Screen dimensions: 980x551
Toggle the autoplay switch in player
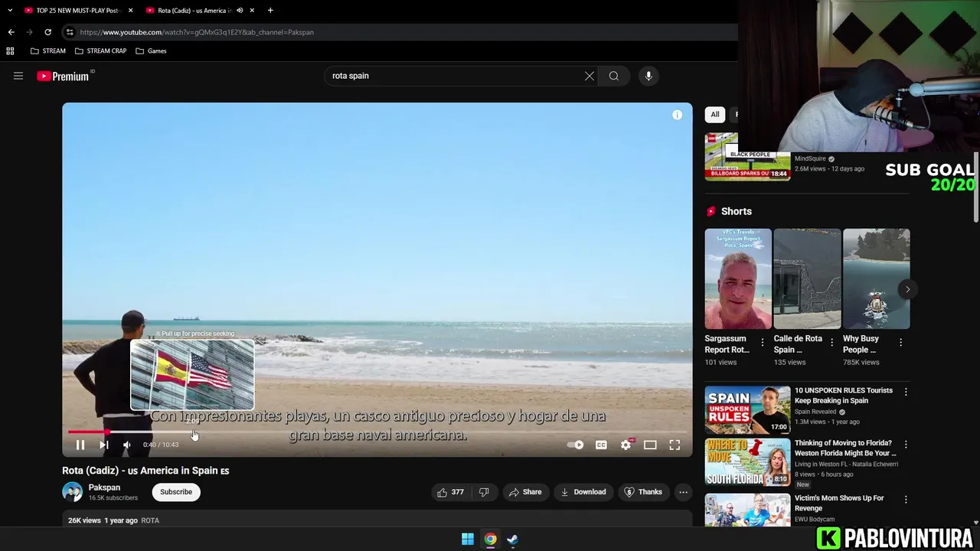point(575,445)
